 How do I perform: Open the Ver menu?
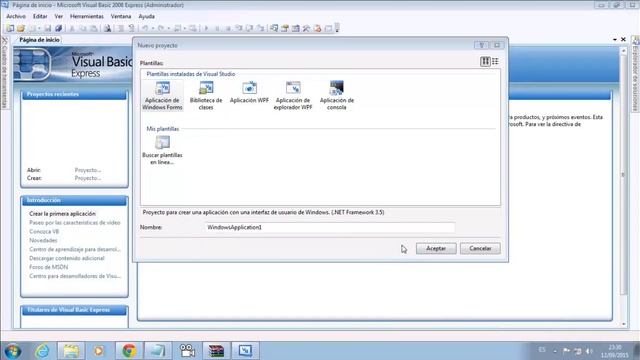coord(59,16)
